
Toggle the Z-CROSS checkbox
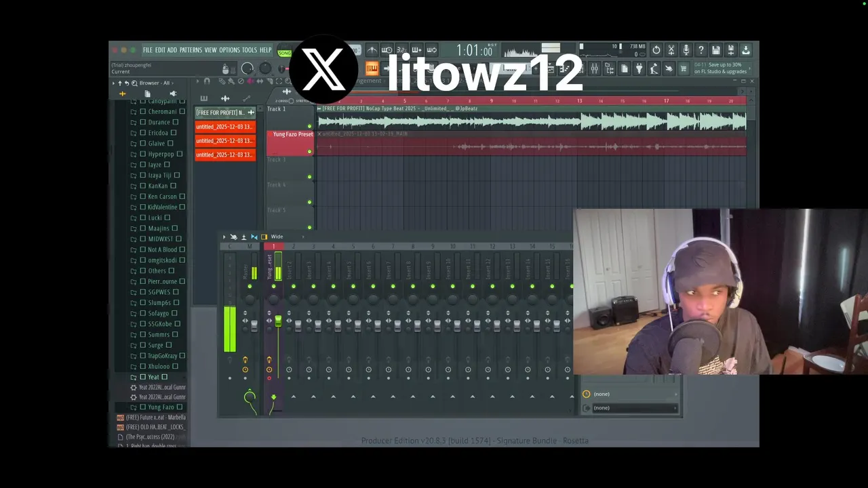pos(291,101)
